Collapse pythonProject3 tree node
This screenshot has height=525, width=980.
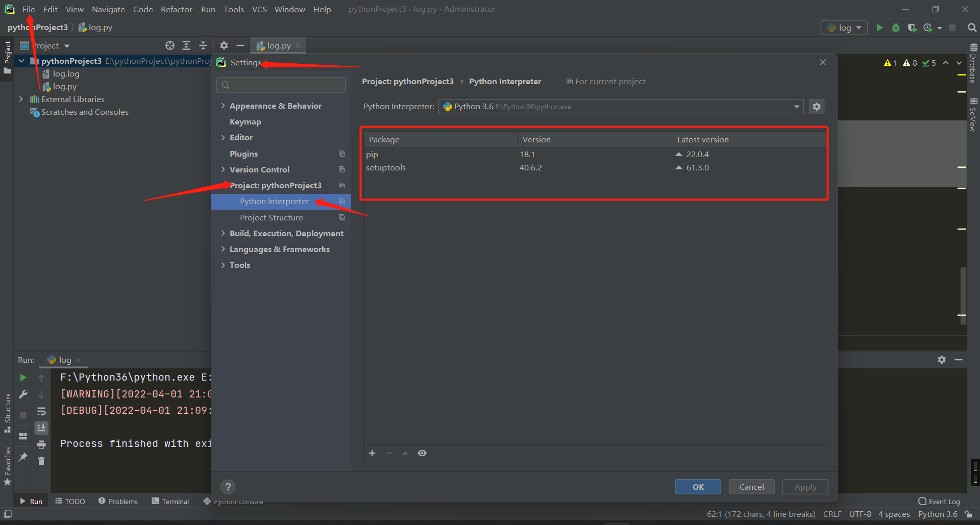tap(21, 61)
